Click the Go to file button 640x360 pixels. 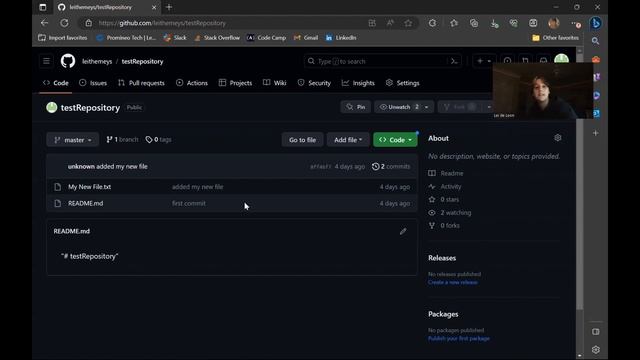pos(302,140)
